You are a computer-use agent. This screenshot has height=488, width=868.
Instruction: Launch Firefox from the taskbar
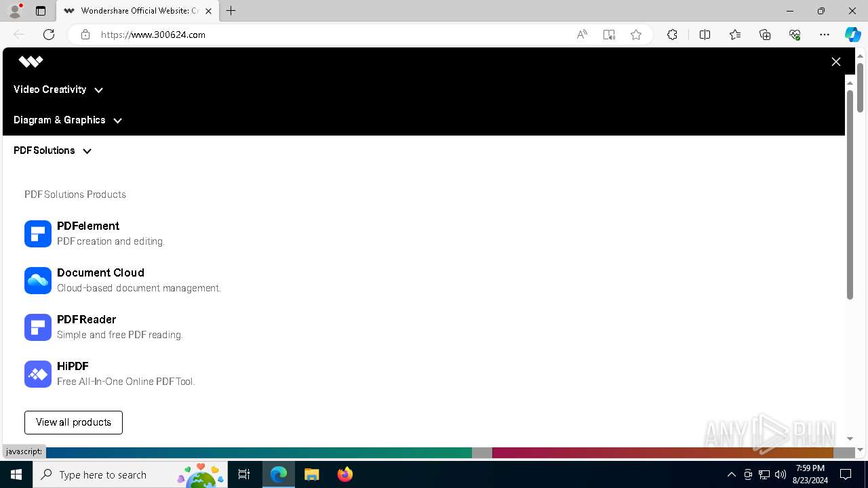click(345, 474)
